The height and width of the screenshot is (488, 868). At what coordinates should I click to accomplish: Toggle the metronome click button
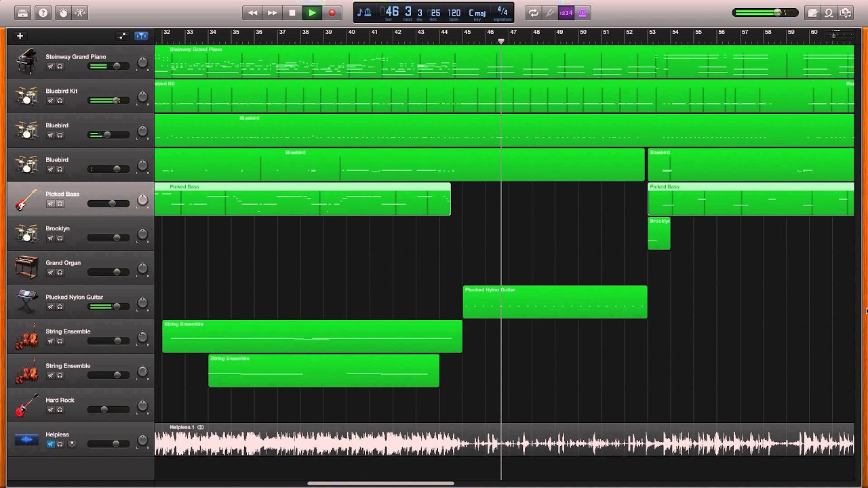pyautogui.click(x=582, y=13)
